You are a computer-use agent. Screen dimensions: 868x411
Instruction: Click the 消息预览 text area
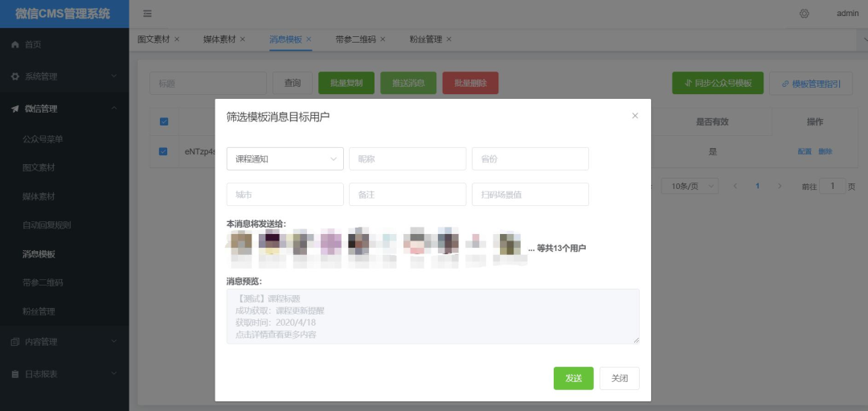coord(433,316)
